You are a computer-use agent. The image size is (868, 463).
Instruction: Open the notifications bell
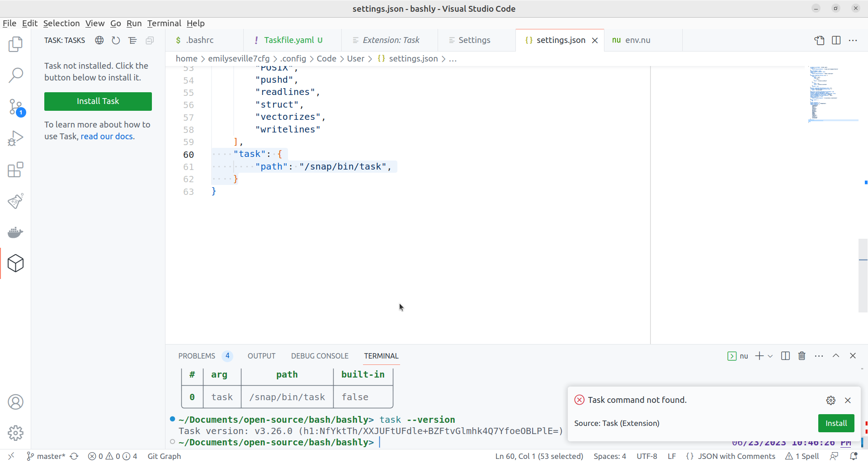854,456
